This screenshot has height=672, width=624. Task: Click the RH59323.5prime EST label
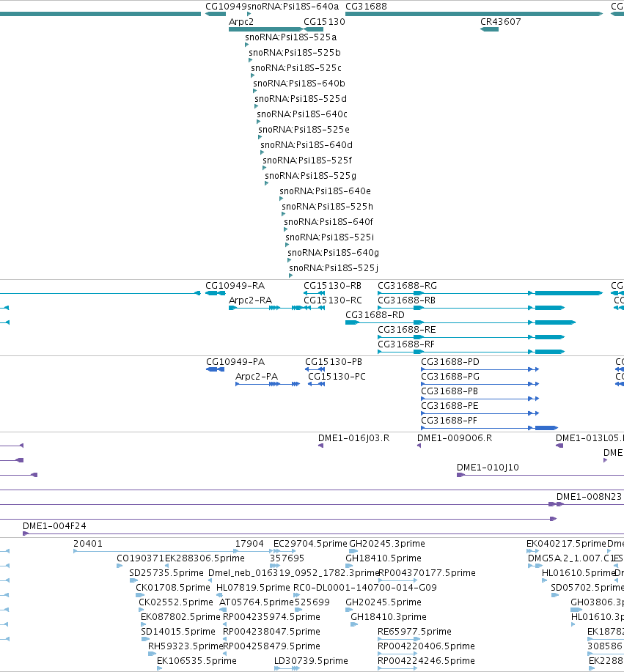click(186, 646)
